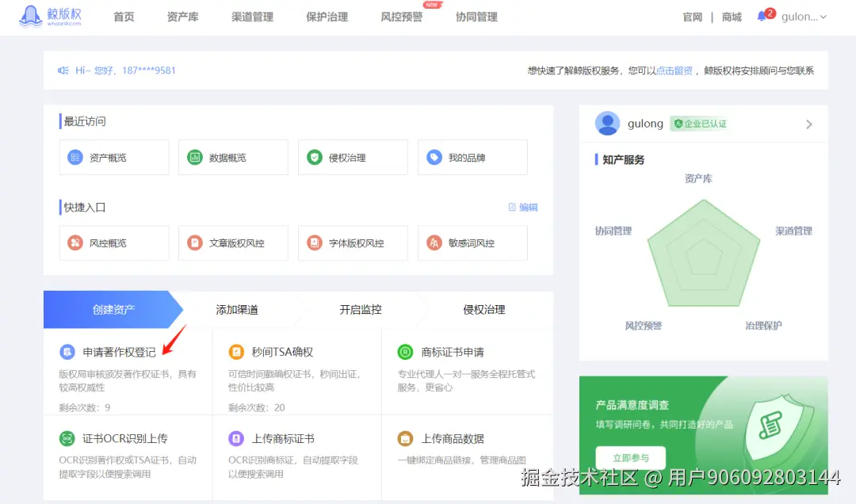Expand the user profile panel chevron

click(x=809, y=124)
